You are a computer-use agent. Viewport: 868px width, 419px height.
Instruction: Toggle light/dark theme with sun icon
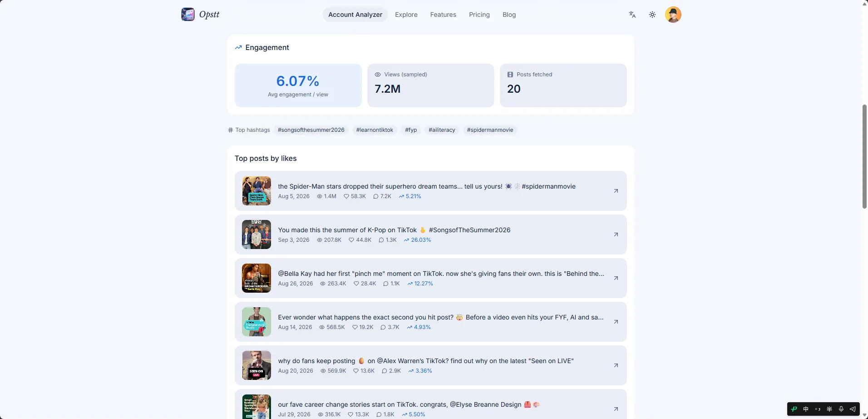tap(652, 15)
